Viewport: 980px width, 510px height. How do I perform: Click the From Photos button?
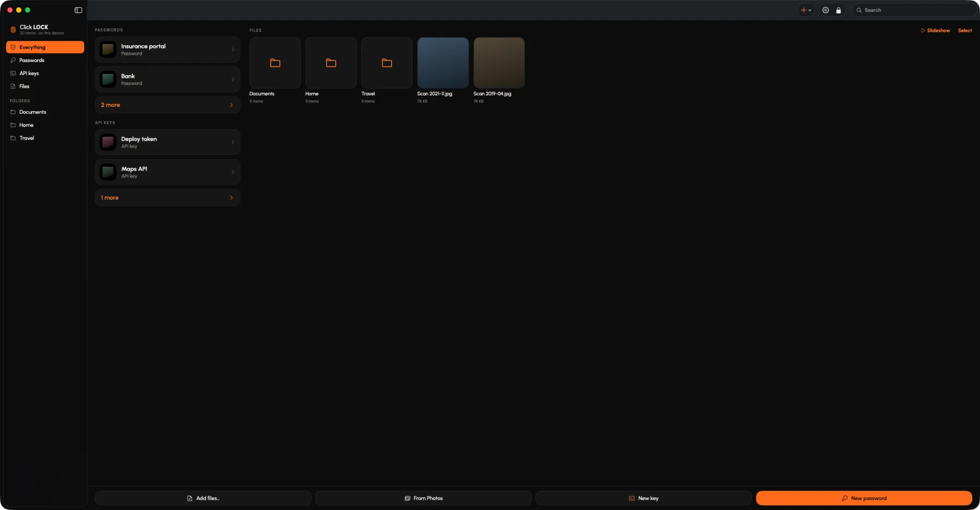(424, 498)
